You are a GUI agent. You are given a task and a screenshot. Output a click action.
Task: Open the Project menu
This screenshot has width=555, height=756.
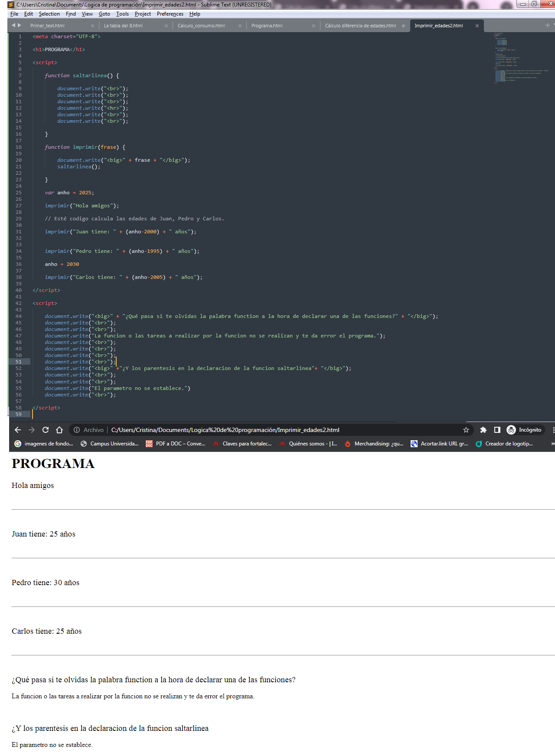click(x=143, y=14)
